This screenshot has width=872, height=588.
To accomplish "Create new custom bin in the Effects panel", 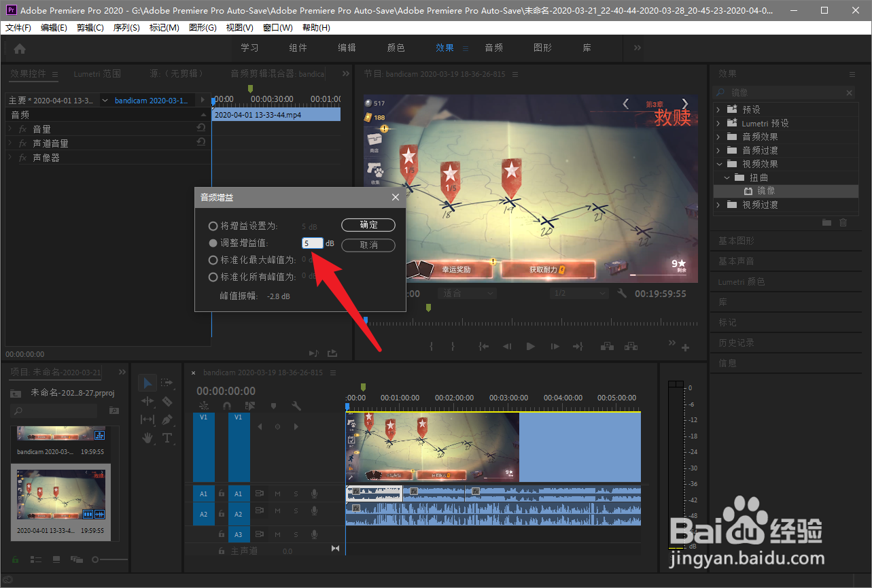I will click(x=826, y=222).
